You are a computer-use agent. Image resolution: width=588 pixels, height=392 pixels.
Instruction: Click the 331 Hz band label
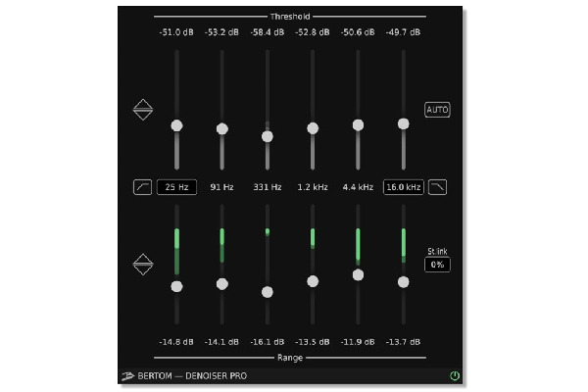[x=268, y=187]
